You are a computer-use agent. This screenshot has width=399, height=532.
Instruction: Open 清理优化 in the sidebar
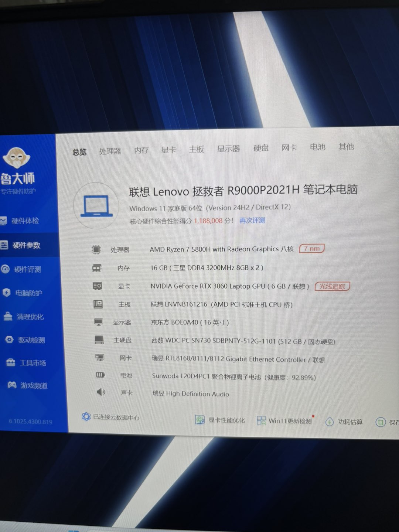tap(30, 317)
